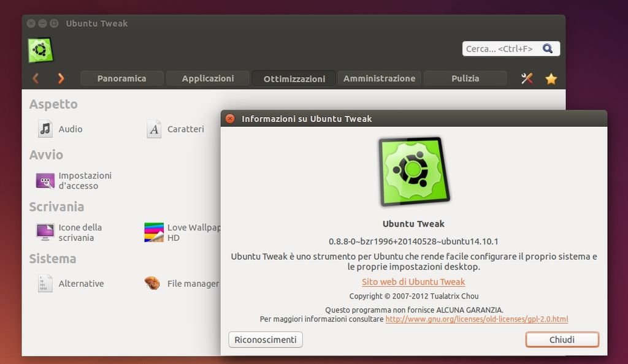Click the Ubuntu Tweak logo in header

click(40, 50)
